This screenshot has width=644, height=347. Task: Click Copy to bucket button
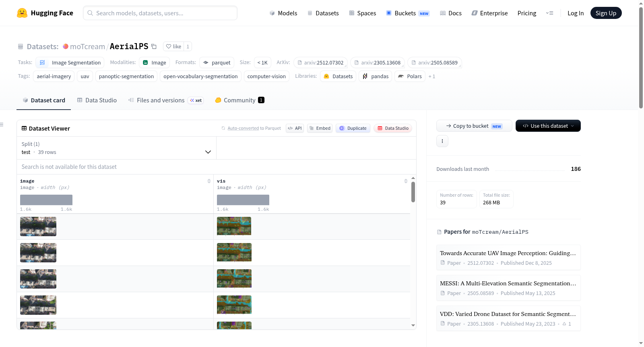(x=474, y=126)
